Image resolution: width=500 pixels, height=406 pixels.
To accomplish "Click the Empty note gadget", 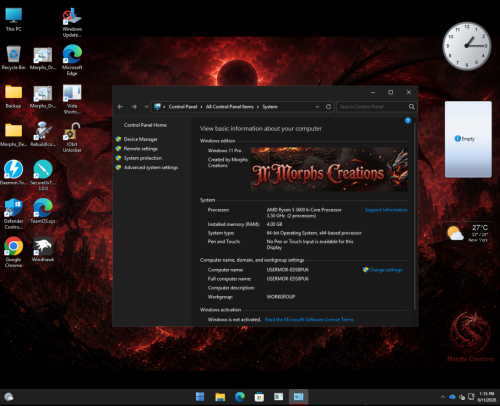I will (x=468, y=139).
